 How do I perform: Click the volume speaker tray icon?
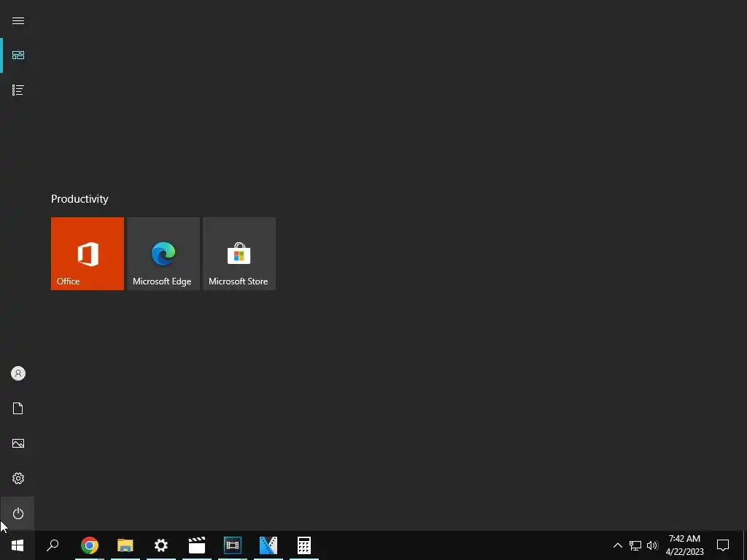652,545
